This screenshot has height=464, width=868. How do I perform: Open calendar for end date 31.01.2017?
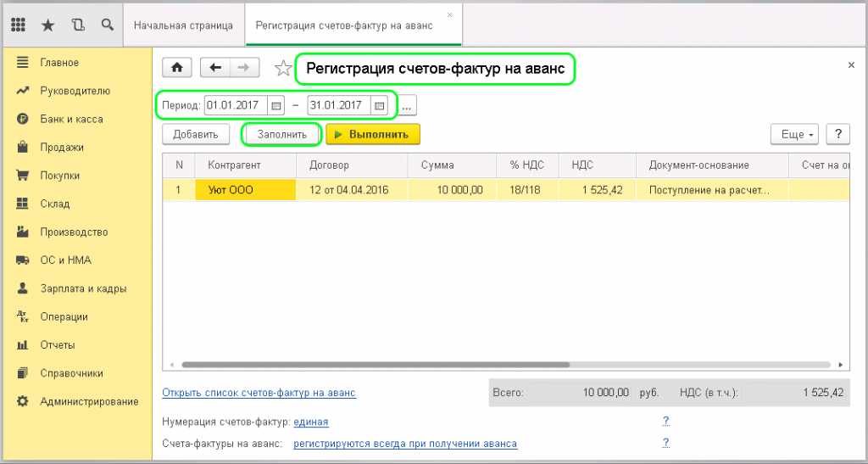[379, 106]
